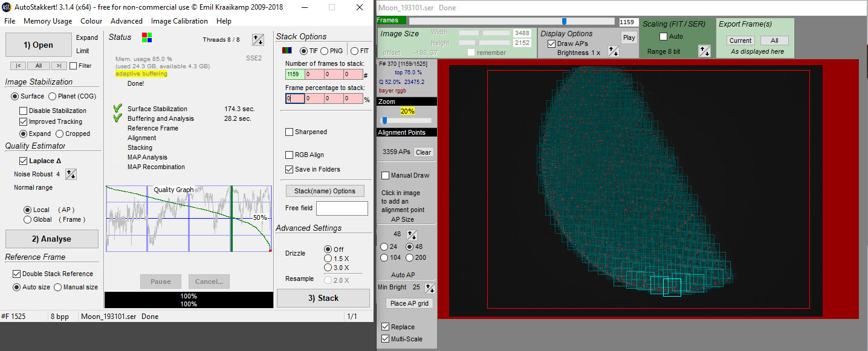Click the 3) Stack button
This screenshot has height=351, width=868.
(x=323, y=298)
